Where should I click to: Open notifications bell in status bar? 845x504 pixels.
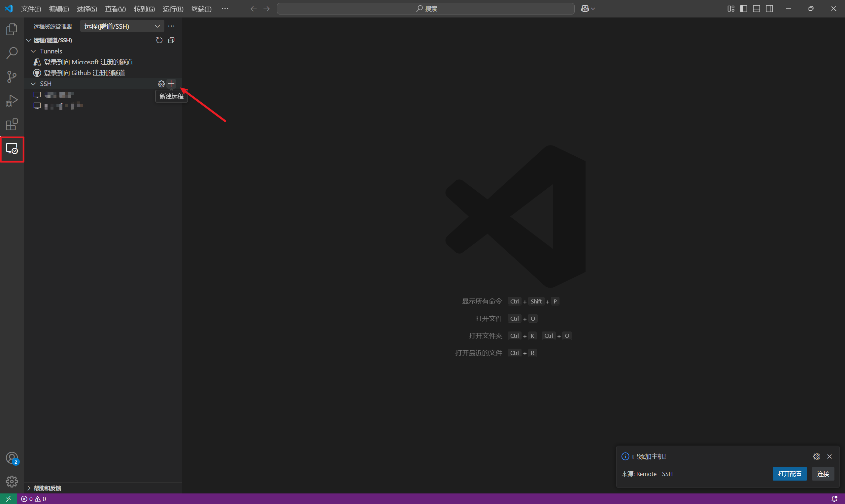coord(834,499)
